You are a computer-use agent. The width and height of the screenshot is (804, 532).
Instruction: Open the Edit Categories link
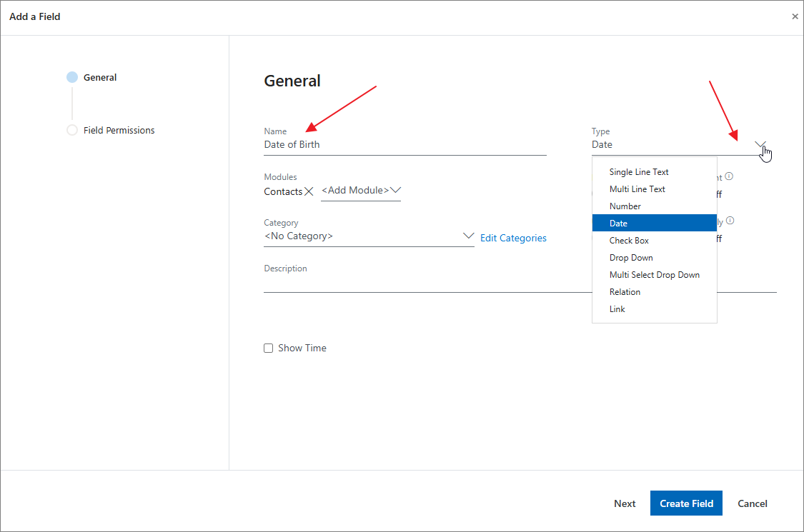513,239
